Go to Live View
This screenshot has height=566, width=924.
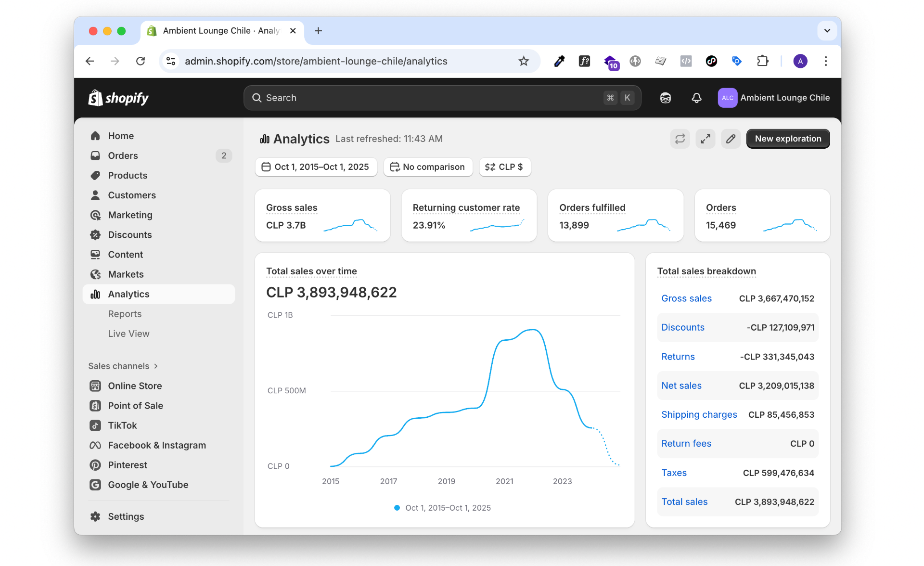pyautogui.click(x=128, y=334)
